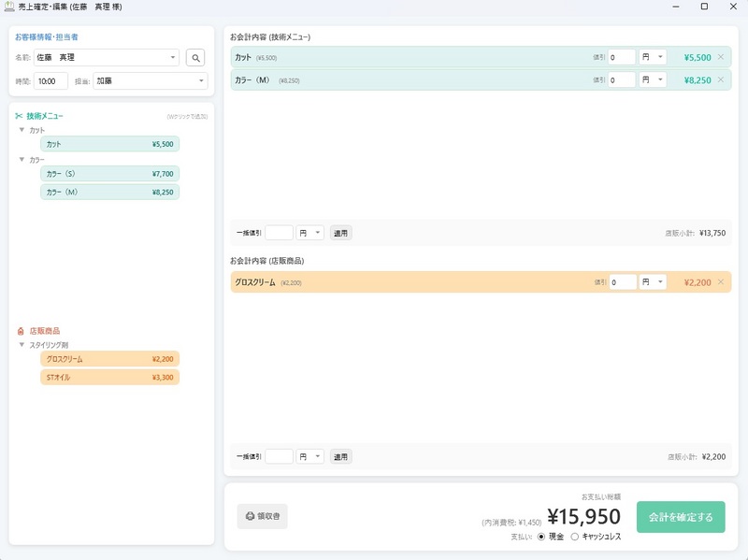
Task: Remove カラー（M） row using X icon
Action: click(720, 79)
